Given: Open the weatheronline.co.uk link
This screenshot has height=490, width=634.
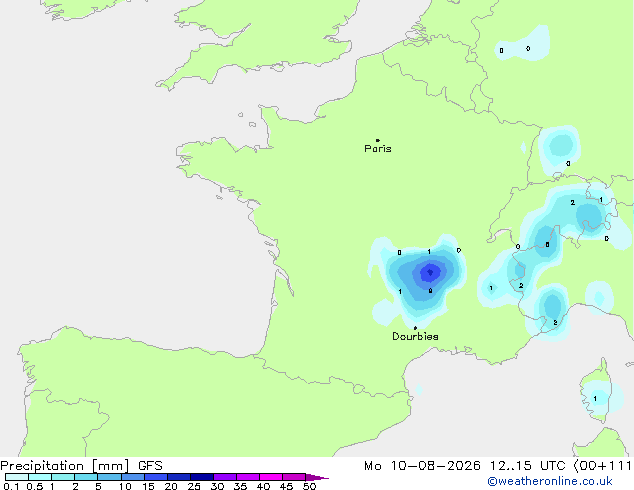Looking at the screenshot, I should click(x=550, y=481).
